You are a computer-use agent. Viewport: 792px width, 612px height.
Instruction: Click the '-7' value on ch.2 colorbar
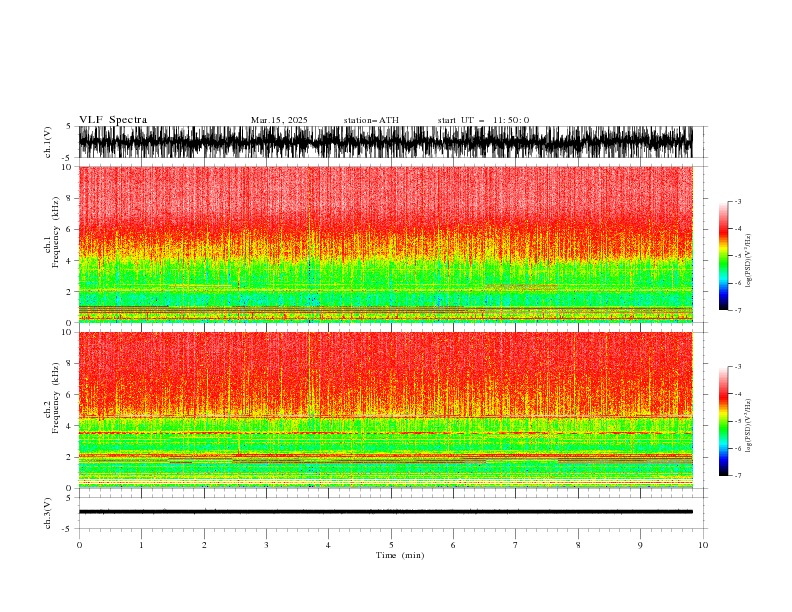pyautogui.click(x=737, y=475)
